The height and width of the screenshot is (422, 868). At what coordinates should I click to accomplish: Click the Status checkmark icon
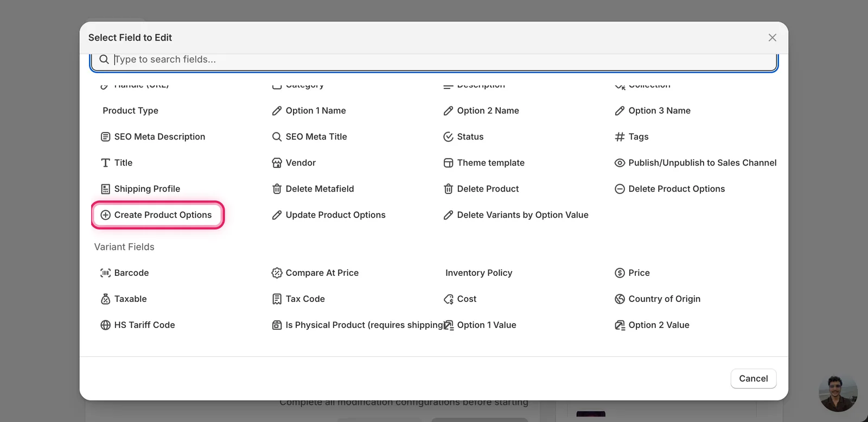coord(448,137)
